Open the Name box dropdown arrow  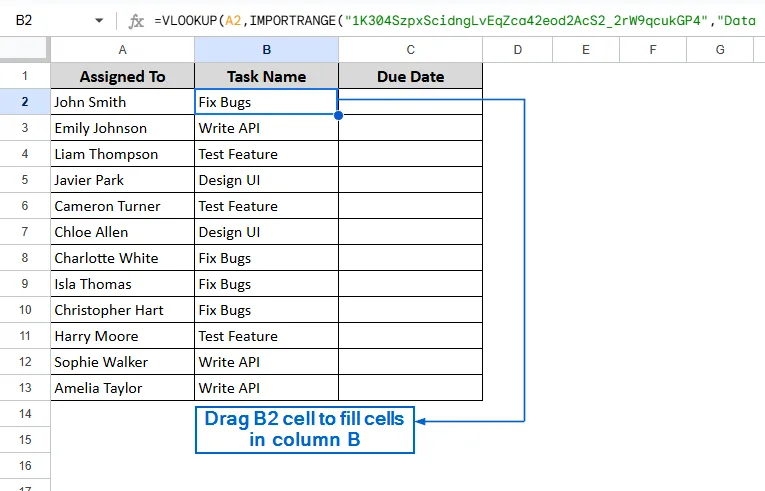click(x=99, y=20)
